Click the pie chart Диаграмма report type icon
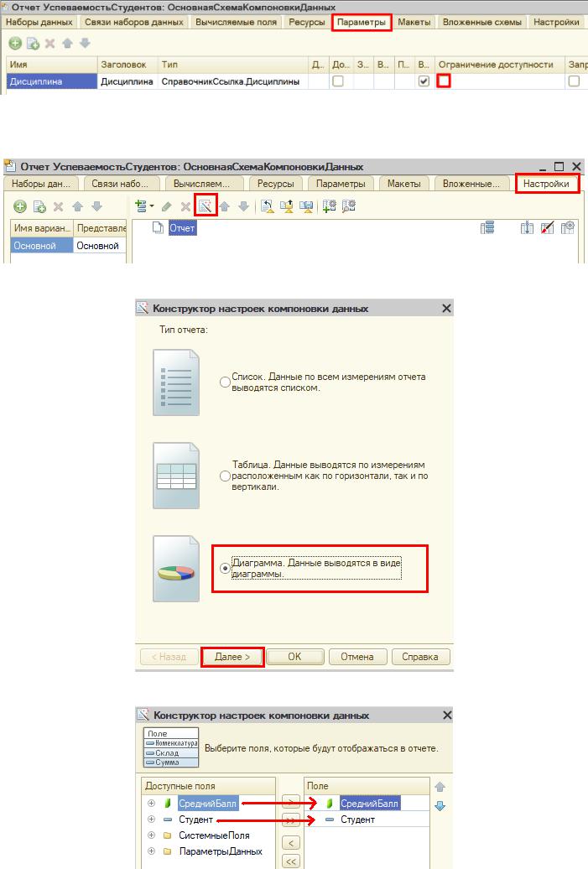Image resolution: width=588 pixels, height=869 pixels. (x=176, y=570)
